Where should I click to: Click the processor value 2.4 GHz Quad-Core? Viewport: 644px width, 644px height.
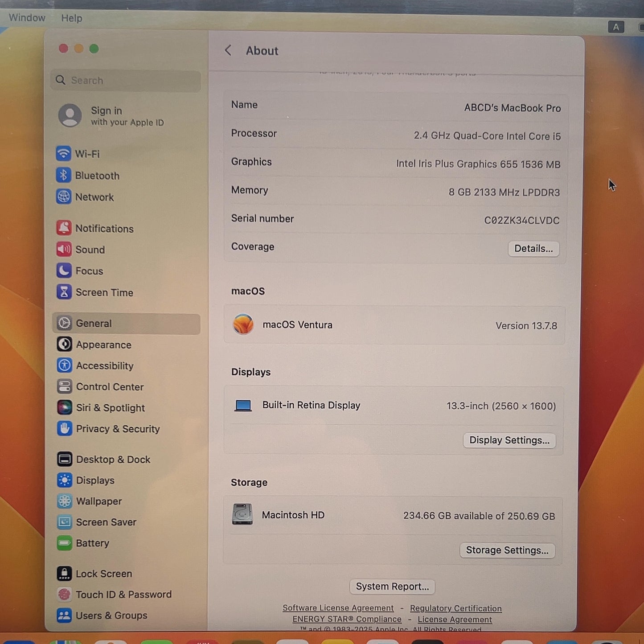pyautogui.click(x=487, y=136)
